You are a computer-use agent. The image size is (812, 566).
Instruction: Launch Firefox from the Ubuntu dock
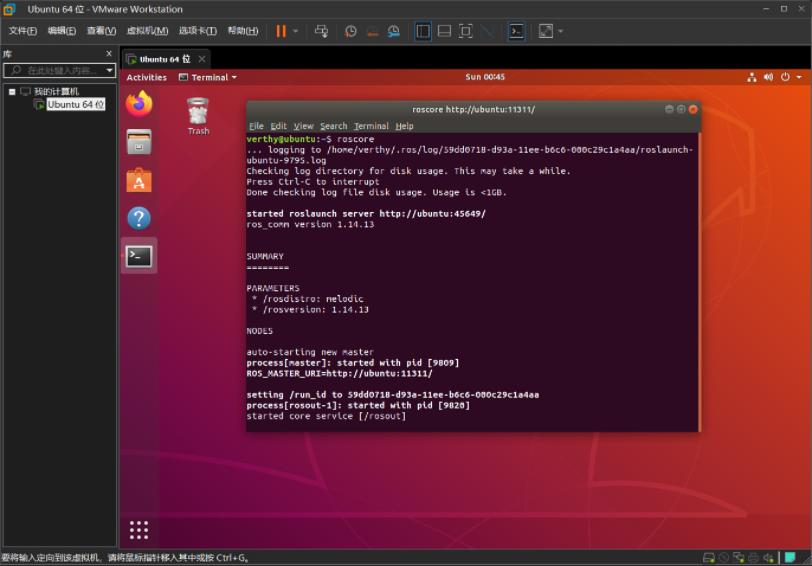(x=139, y=104)
